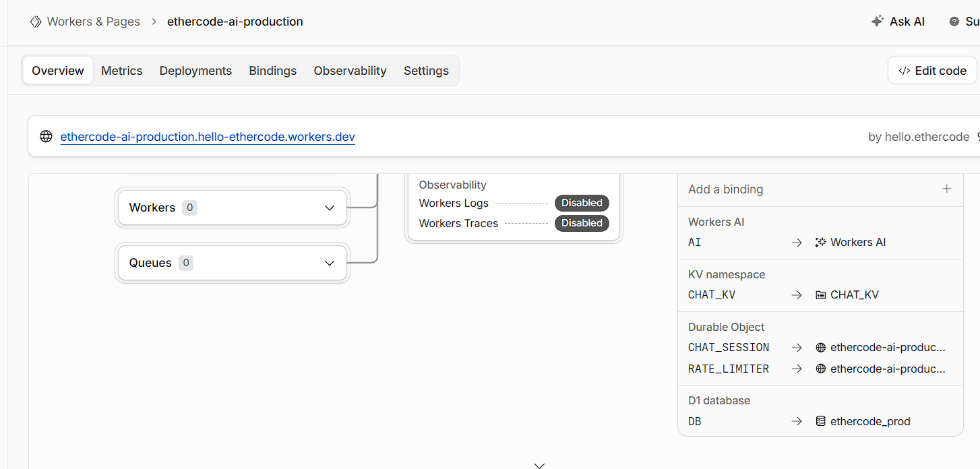This screenshot has width=980, height=469.
Task: Open the Metrics tab
Action: click(122, 71)
